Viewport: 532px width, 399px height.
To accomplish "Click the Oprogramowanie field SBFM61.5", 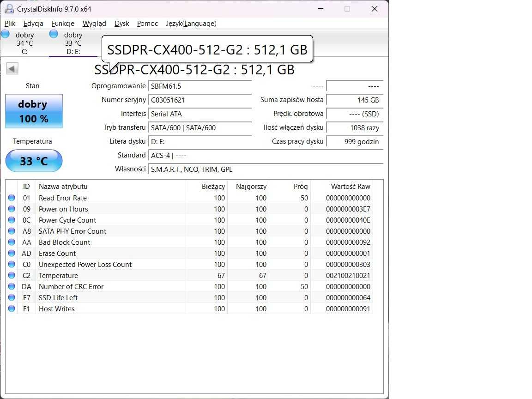I will 200,86.
